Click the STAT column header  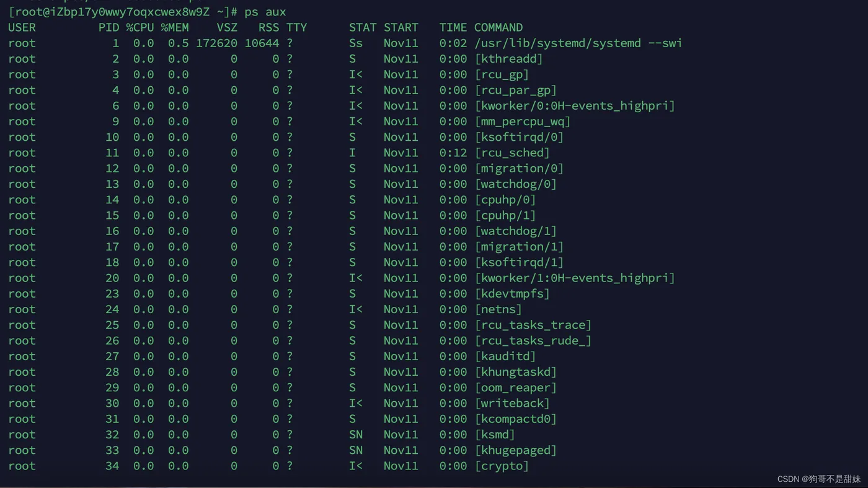point(362,27)
